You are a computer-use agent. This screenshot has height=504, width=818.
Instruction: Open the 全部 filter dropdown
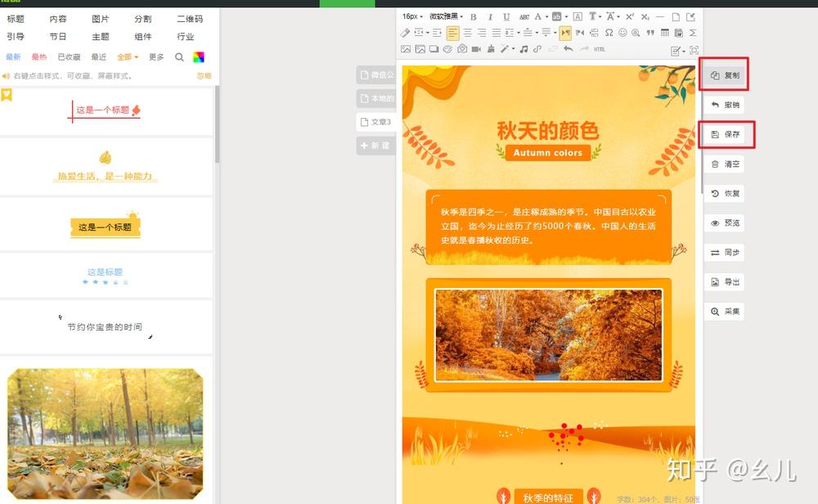click(x=128, y=57)
